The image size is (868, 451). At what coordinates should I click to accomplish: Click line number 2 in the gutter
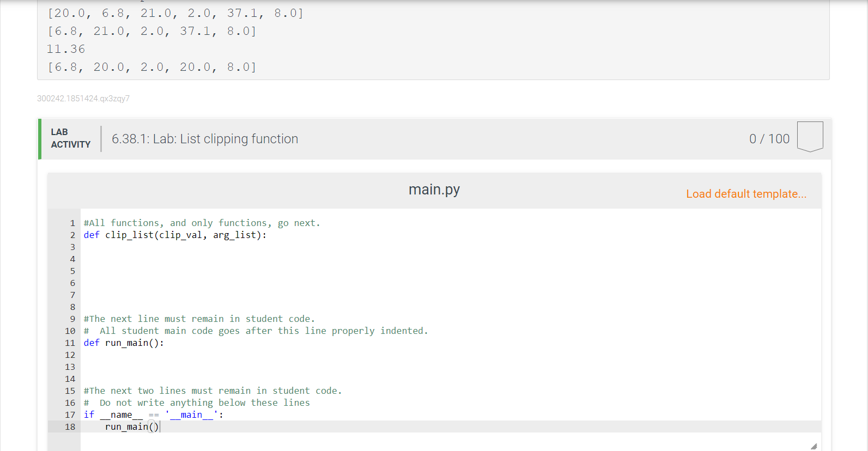click(x=72, y=235)
